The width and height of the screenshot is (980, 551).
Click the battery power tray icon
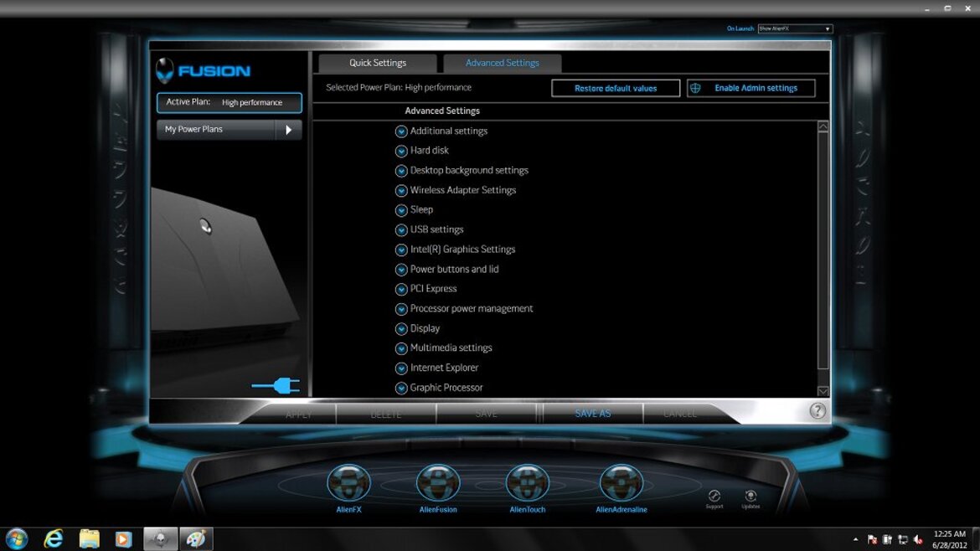[x=887, y=539]
